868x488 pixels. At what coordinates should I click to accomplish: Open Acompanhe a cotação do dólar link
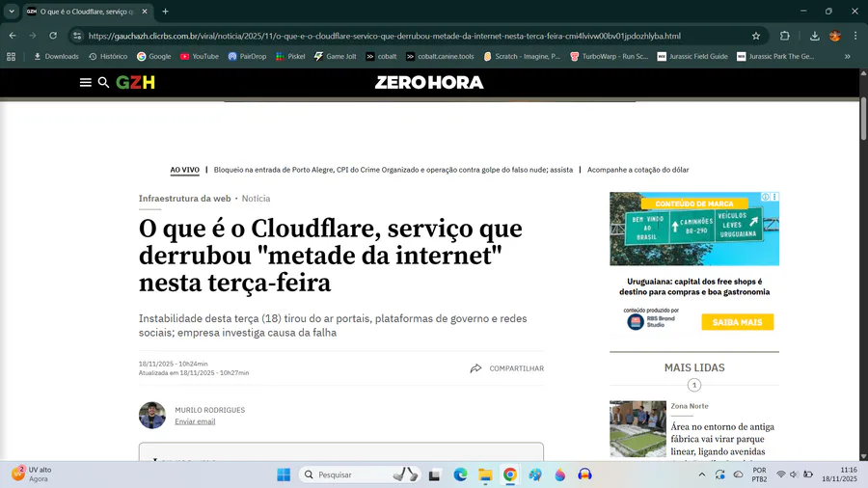637,170
